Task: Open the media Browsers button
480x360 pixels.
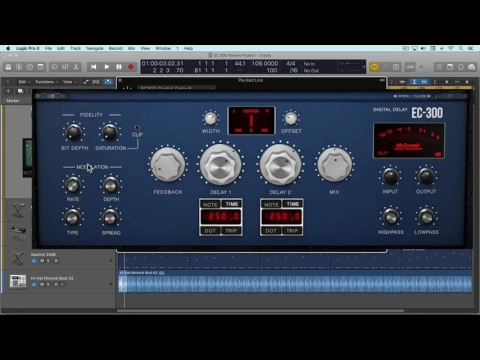Action: pos(472,67)
